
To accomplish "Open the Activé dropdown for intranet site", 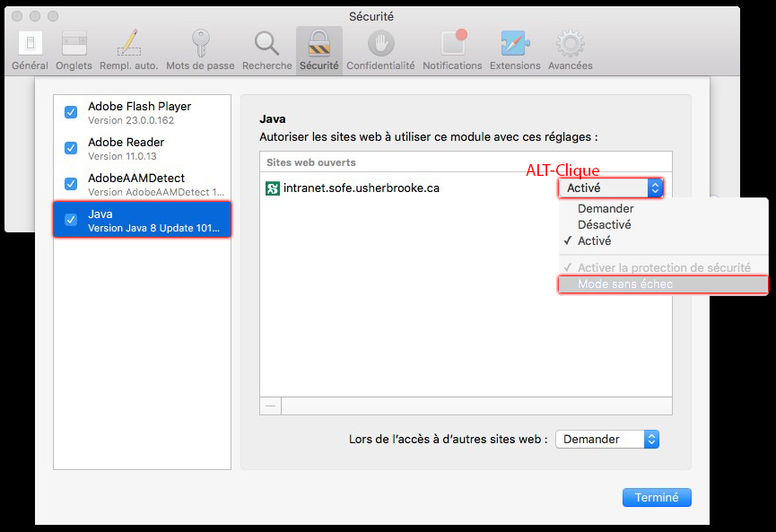I will (611, 188).
